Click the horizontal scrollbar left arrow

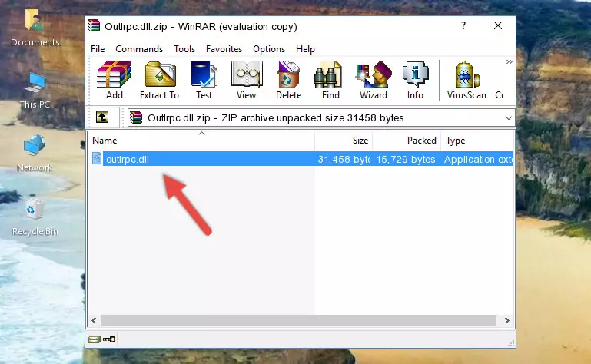[x=95, y=321]
